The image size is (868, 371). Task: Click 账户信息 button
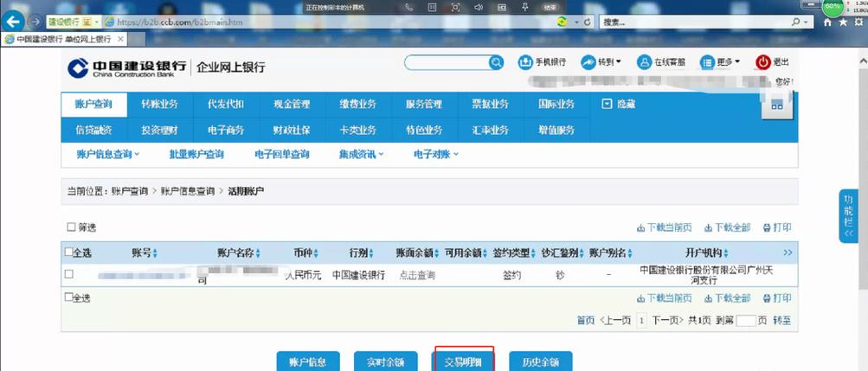308,361
